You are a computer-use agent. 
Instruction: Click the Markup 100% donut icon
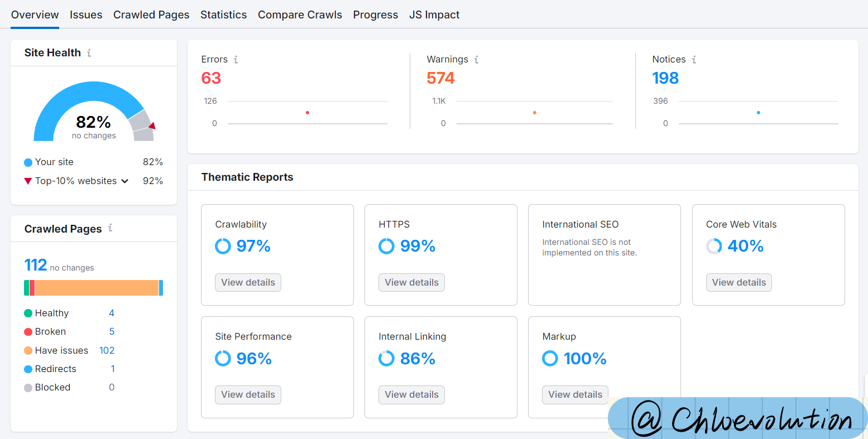click(x=550, y=358)
